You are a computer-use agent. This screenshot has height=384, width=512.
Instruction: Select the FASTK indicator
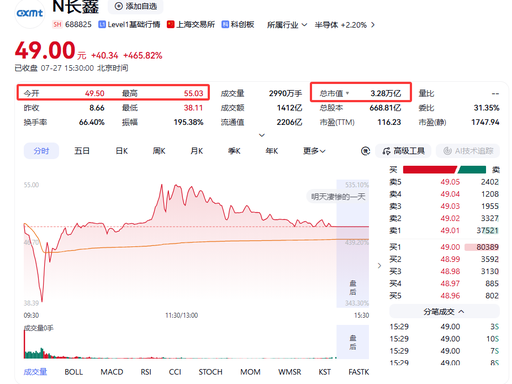[359, 372]
